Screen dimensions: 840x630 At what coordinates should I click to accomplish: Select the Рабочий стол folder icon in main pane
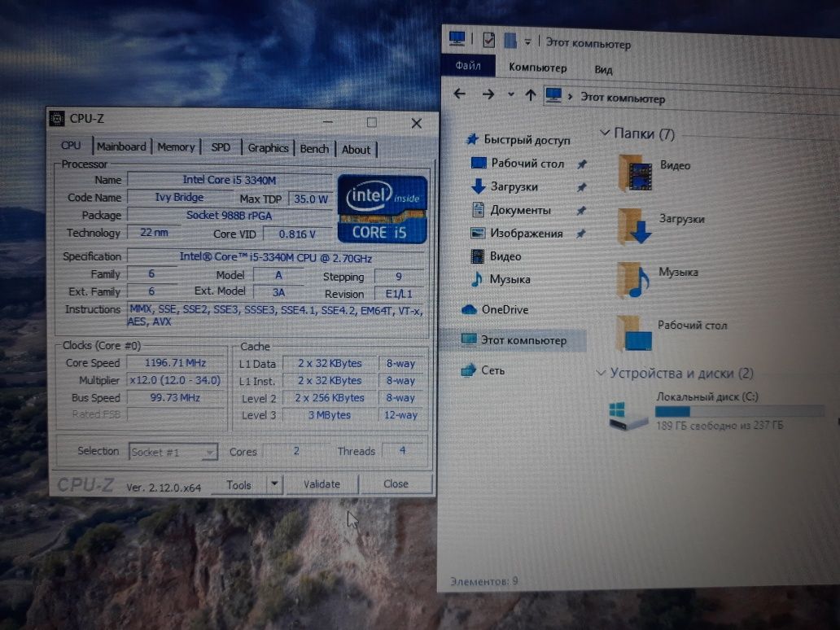click(634, 333)
